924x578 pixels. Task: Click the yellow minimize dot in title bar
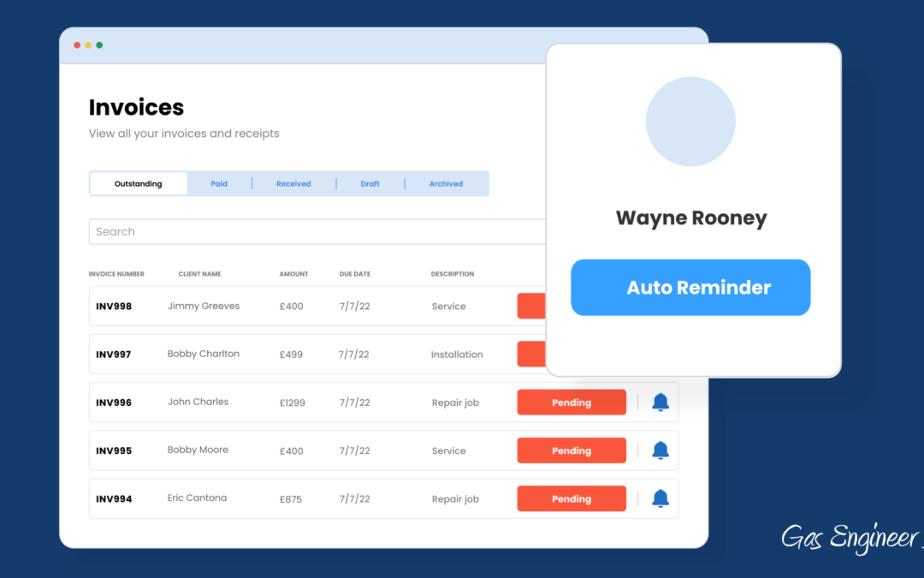coord(88,45)
